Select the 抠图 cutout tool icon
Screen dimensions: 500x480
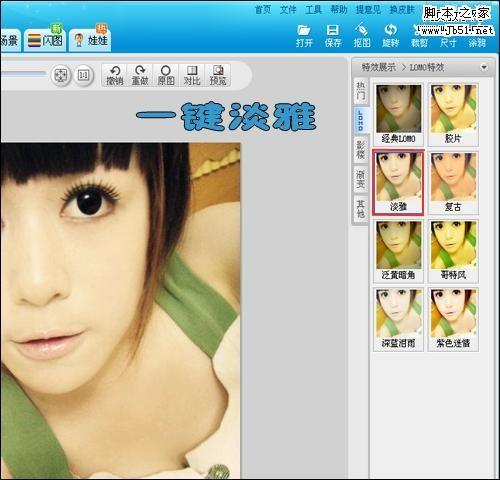pos(362,36)
